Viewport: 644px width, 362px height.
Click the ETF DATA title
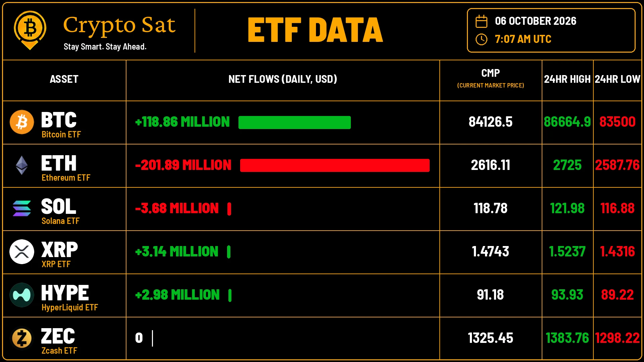click(315, 30)
